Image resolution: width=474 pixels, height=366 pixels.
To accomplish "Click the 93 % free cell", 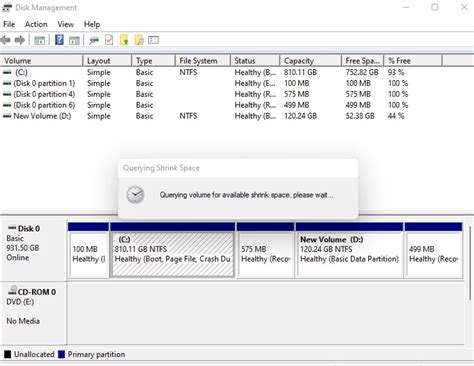I will [396, 72].
